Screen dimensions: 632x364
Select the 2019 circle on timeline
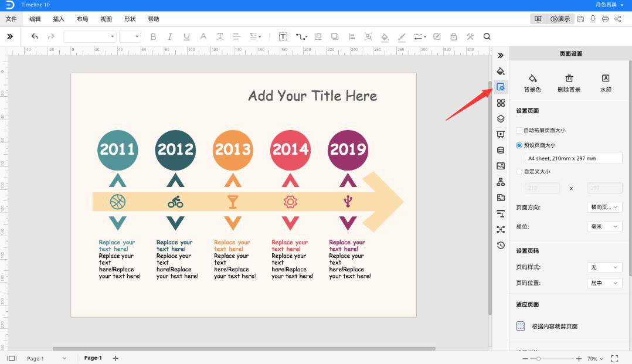coord(348,150)
